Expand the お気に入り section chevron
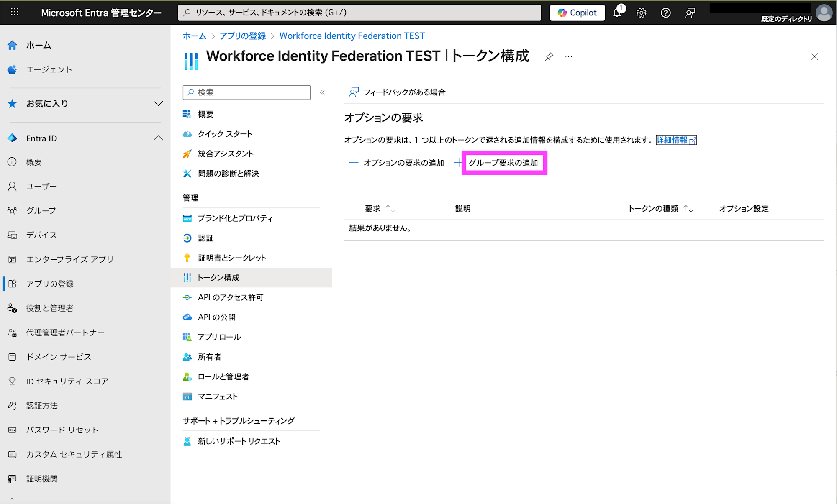Screen dimensions: 837x504 tap(158, 103)
